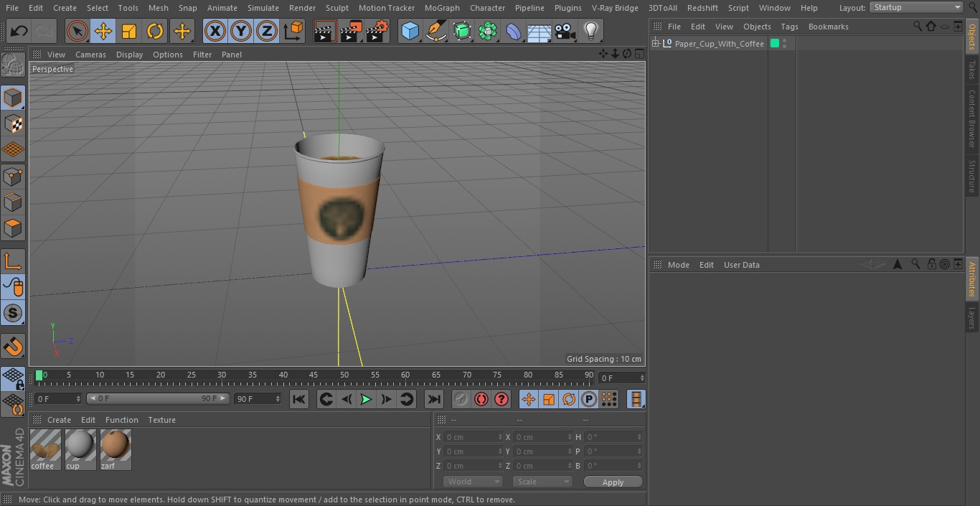Image resolution: width=980 pixels, height=506 pixels.
Task: Open the Texture menu in material manager
Action: pos(161,420)
